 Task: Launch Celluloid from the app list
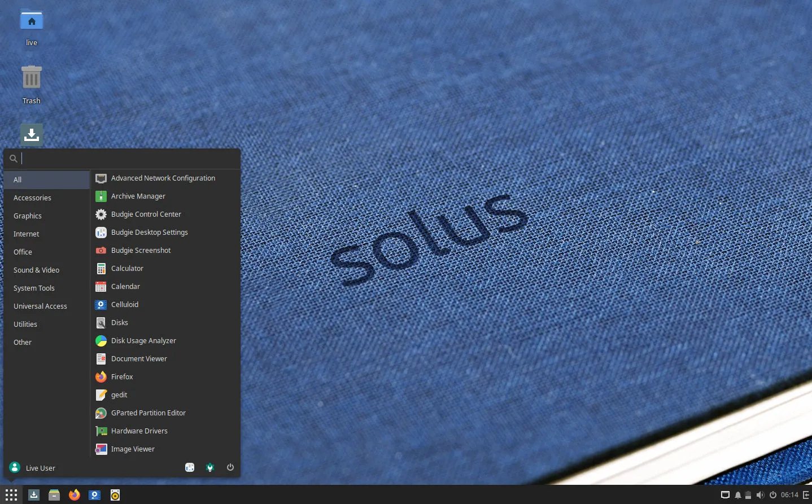point(165,305)
